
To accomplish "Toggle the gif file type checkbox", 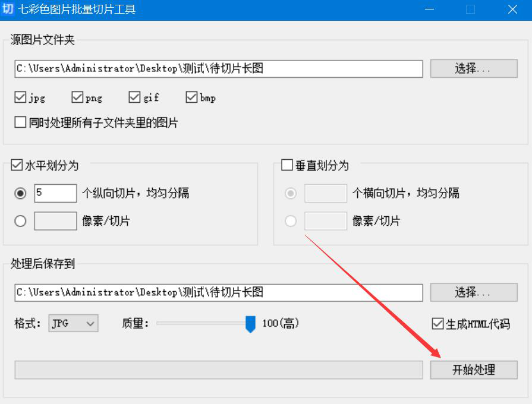I will [134, 97].
